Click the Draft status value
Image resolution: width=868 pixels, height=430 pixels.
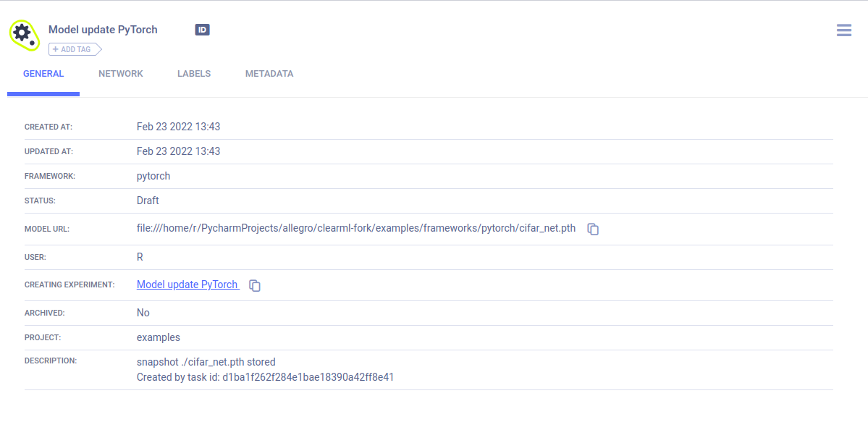point(148,201)
